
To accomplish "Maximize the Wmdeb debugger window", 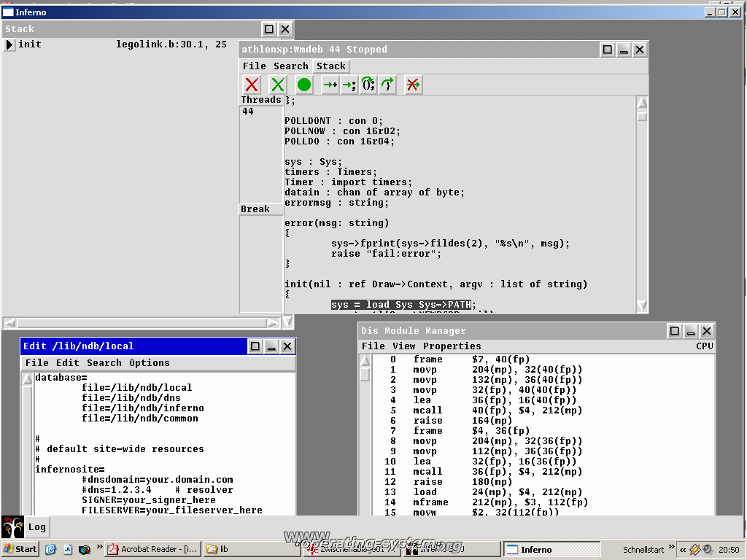I will (608, 49).
